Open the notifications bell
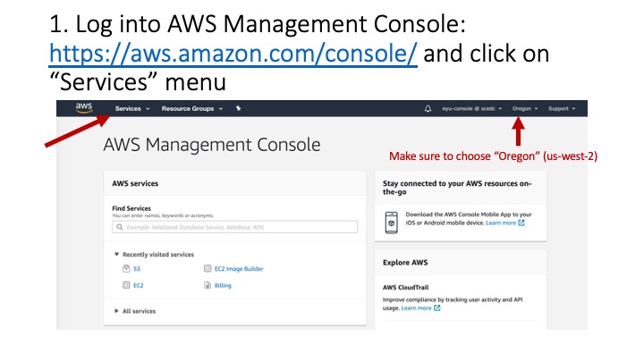The height and width of the screenshot is (362, 644). [x=427, y=108]
